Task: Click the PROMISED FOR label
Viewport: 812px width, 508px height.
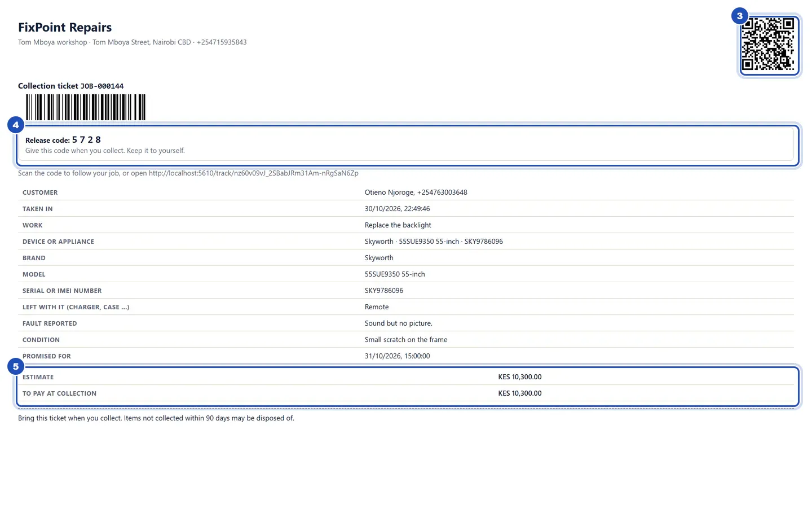Action: [x=47, y=356]
